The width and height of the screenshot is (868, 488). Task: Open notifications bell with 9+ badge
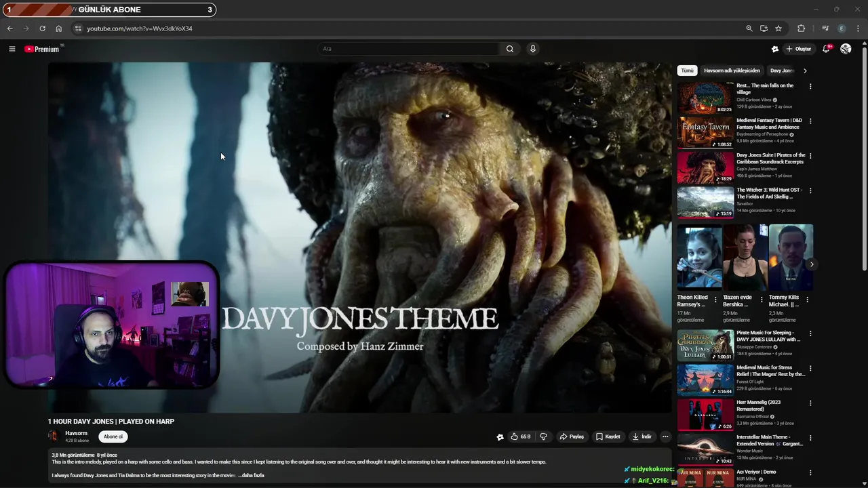826,49
